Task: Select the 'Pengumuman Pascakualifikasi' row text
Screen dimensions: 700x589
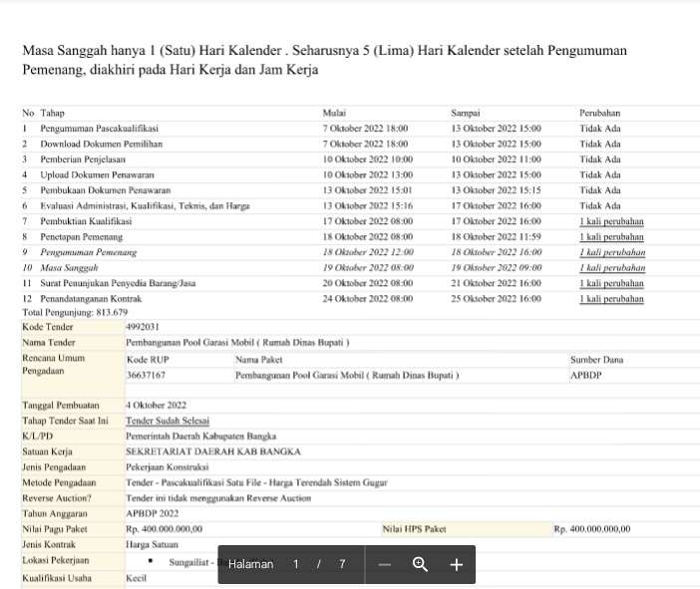Action: pos(99,129)
